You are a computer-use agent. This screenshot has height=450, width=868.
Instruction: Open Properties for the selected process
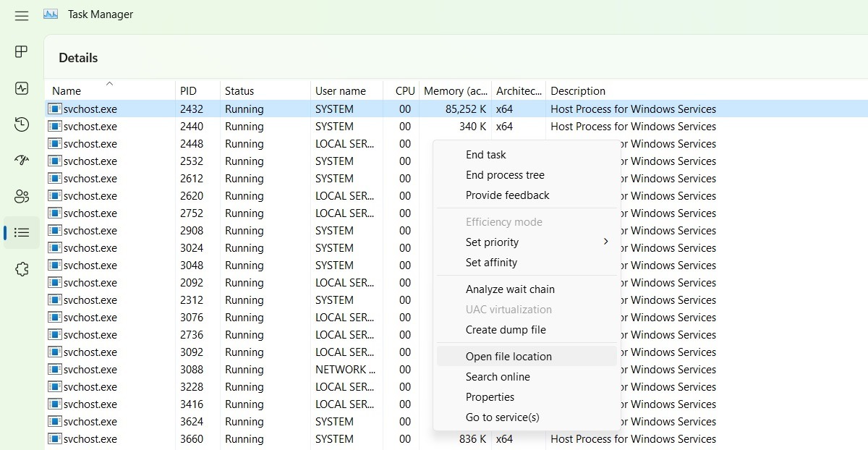pos(490,397)
